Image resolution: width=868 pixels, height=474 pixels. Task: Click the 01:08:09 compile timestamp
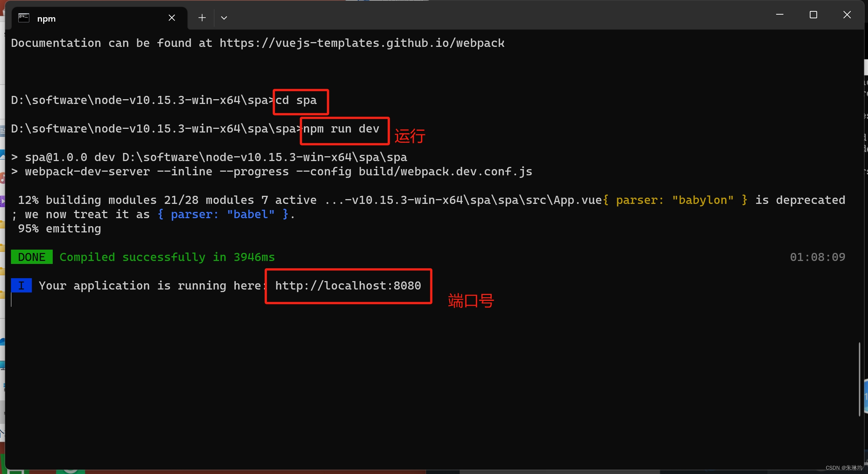[x=817, y=257]
